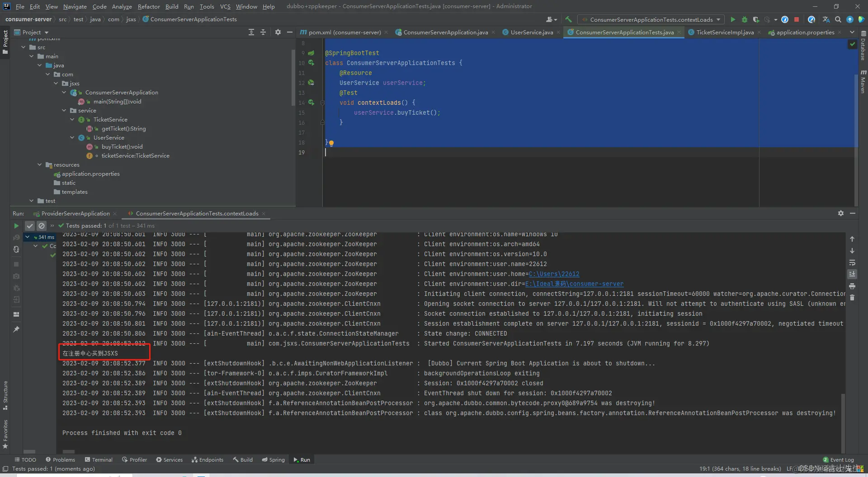
Task: Close the pom.xml editor tab
Action: click(386, 32)
